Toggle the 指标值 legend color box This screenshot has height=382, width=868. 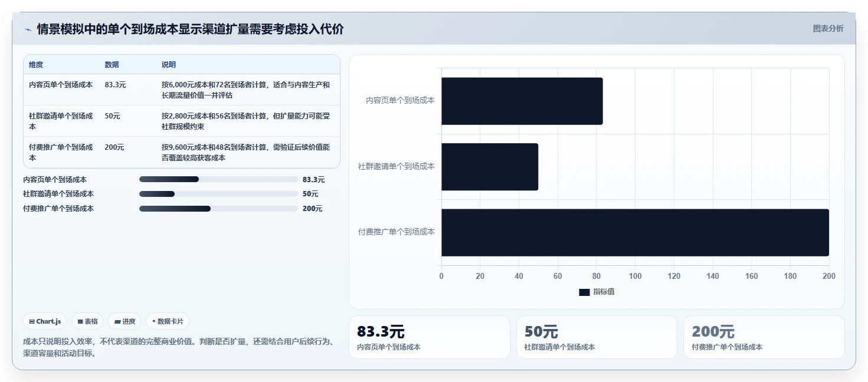584,292
